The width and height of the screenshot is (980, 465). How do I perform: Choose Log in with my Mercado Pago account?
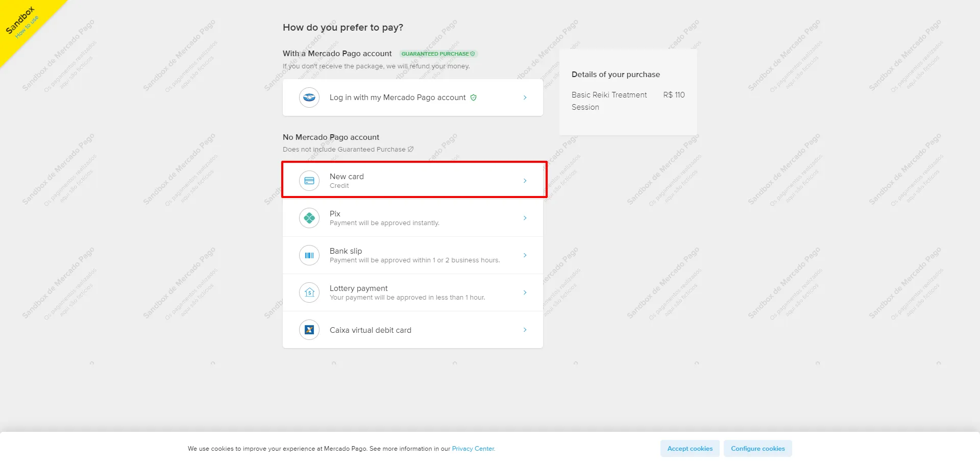pos(413,97)
